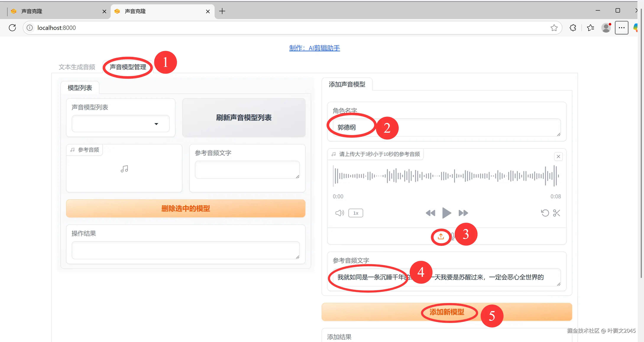Click 刷新声音模型列表 button

244,117
